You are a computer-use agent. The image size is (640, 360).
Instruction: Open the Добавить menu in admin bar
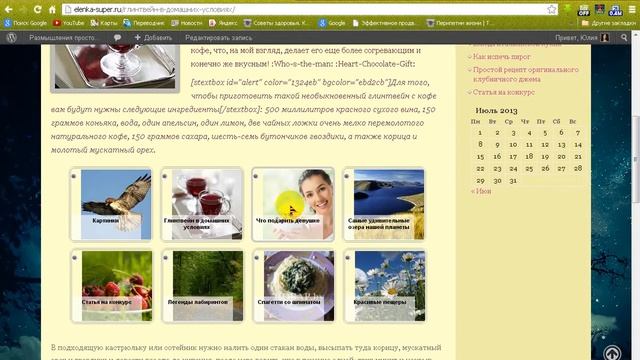tap(153, 38)
